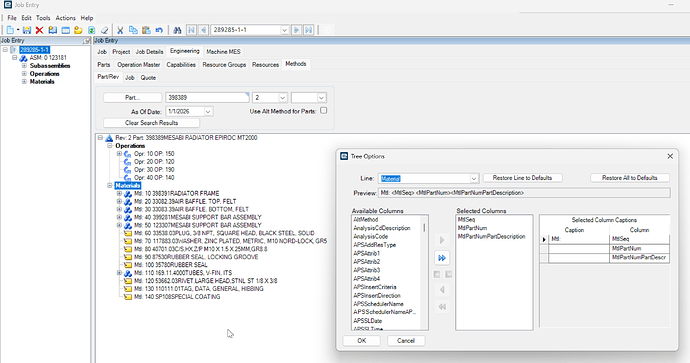Select Mtl 90 RUBBER SEAL, LOCKING GROOVE row
Viewport: 690px width, 363px height.
(196, 257)
